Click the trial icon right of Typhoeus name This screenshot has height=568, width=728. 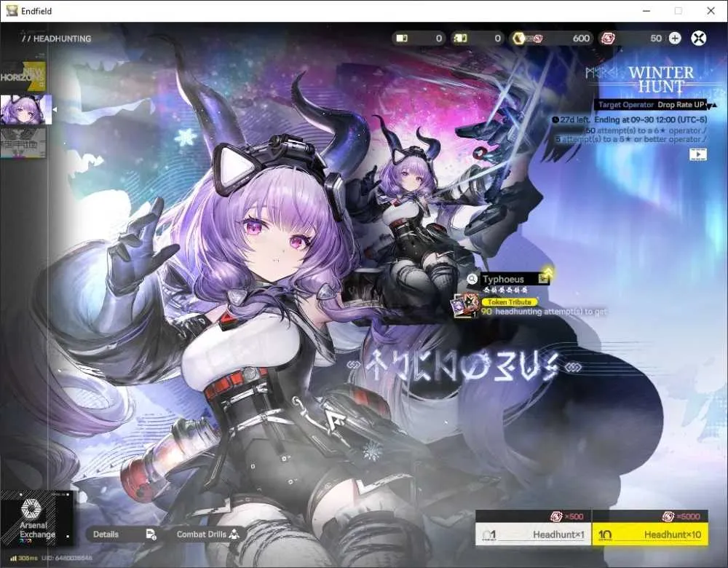tap(543, 279)
